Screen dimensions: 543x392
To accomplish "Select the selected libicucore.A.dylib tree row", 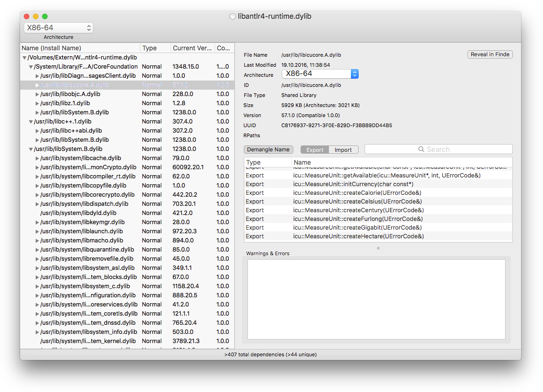I will coord(128,85).
